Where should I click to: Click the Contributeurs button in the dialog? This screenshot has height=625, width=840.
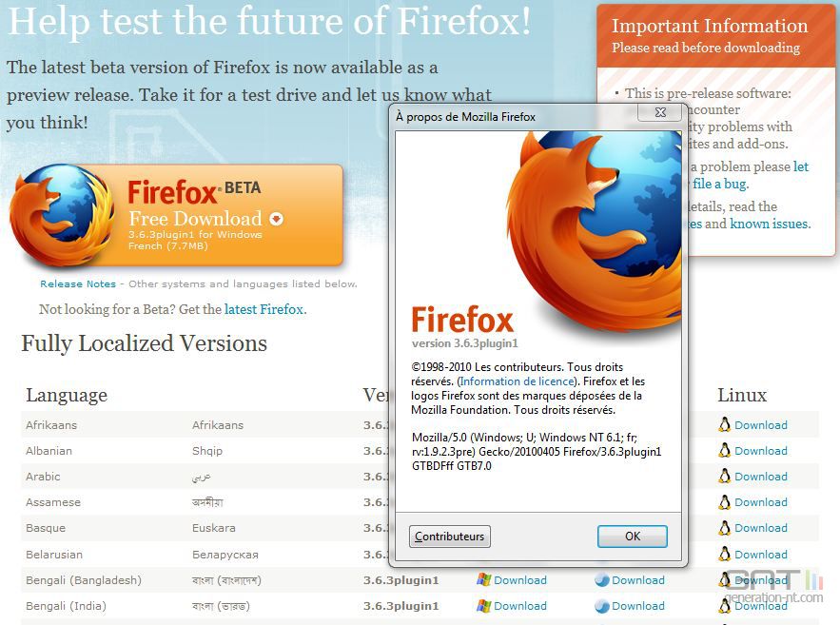point(449,537)
